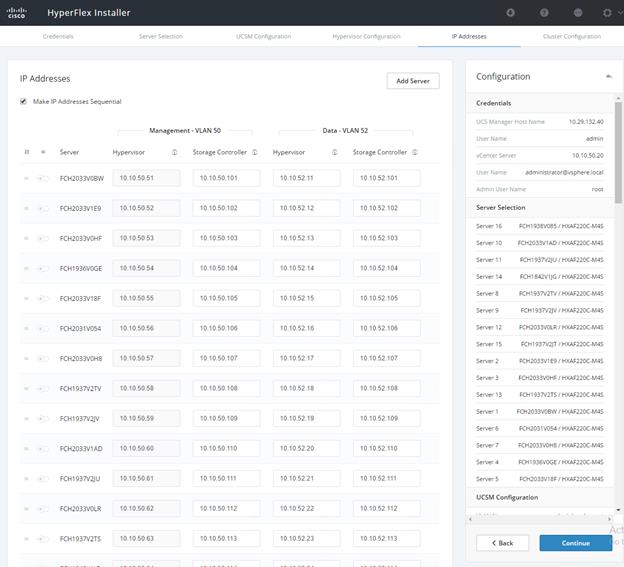Toggle locator switch for server FCH2033V0HF

pos(43,238)
